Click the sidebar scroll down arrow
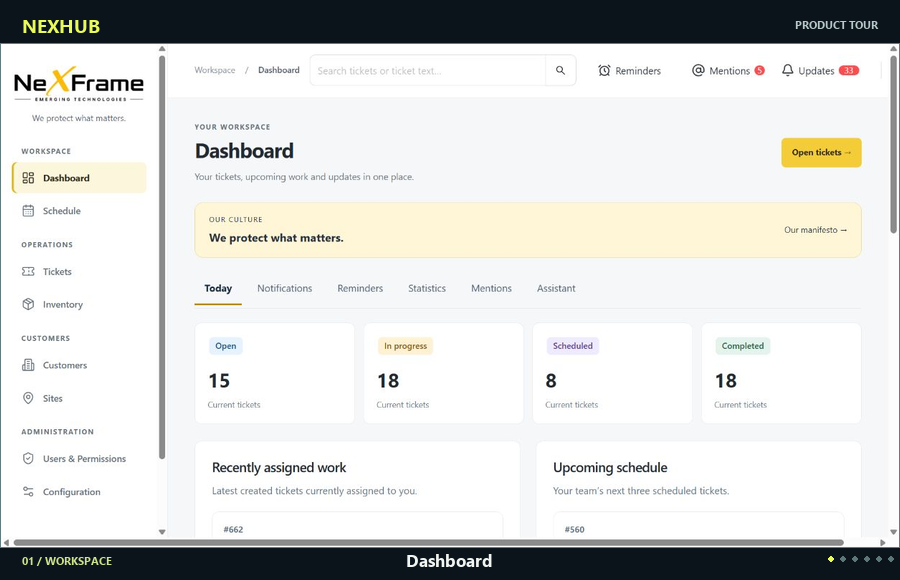This screenshot has height=580, width=900. (x=162, y=532)
